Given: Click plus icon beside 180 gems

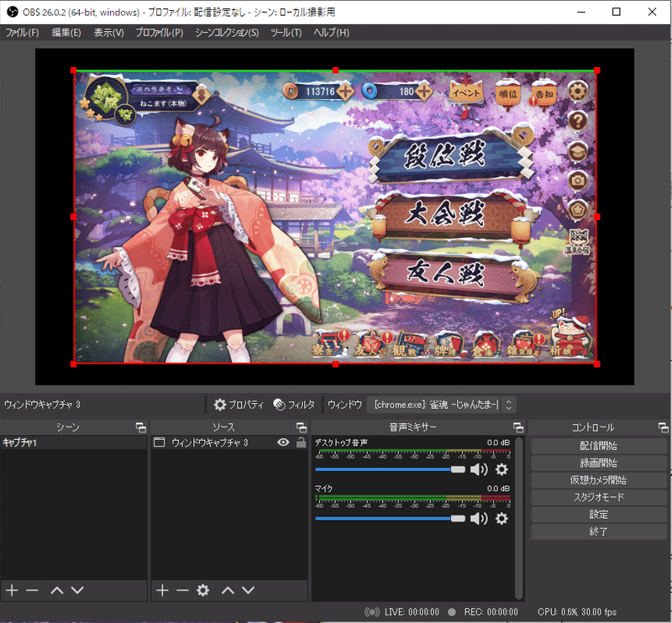Looking at the screenshot, I should 424,92.
